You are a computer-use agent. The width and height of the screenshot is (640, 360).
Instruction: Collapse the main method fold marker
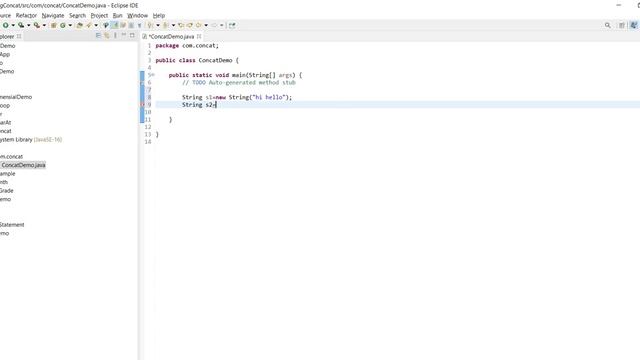click(153, 75)
